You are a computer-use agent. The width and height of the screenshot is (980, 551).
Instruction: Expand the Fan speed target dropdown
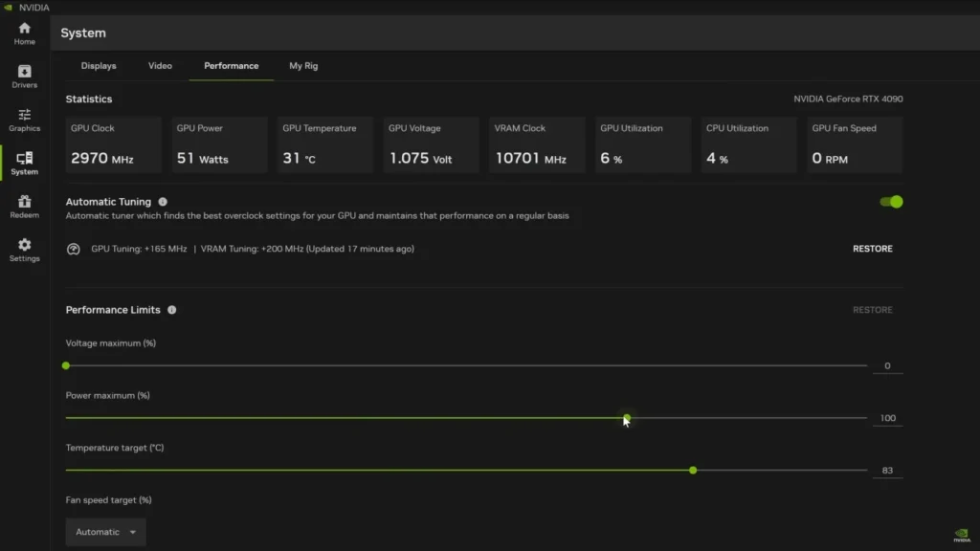tap(105, 532)
